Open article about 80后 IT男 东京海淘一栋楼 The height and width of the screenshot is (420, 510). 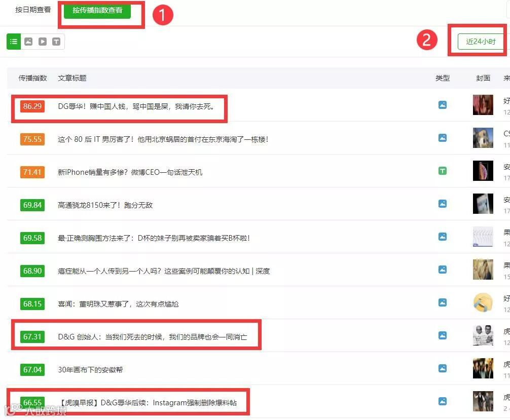pos(163,139)
